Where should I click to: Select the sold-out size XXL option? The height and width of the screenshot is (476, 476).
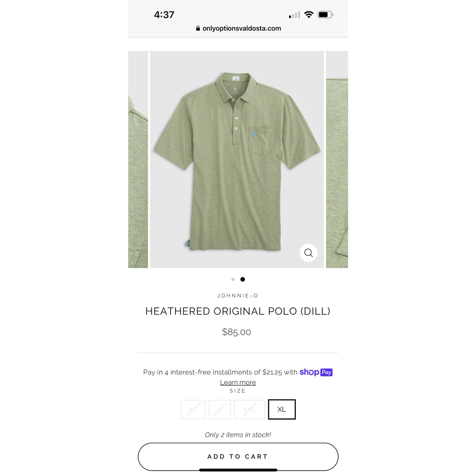pos(250,409)
